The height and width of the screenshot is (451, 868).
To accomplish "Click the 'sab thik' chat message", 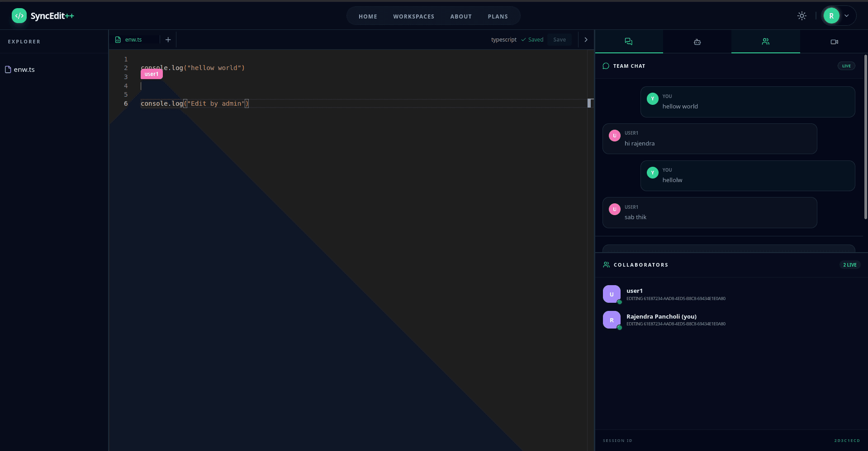I will pyautogui.click(x=710, y=213).
